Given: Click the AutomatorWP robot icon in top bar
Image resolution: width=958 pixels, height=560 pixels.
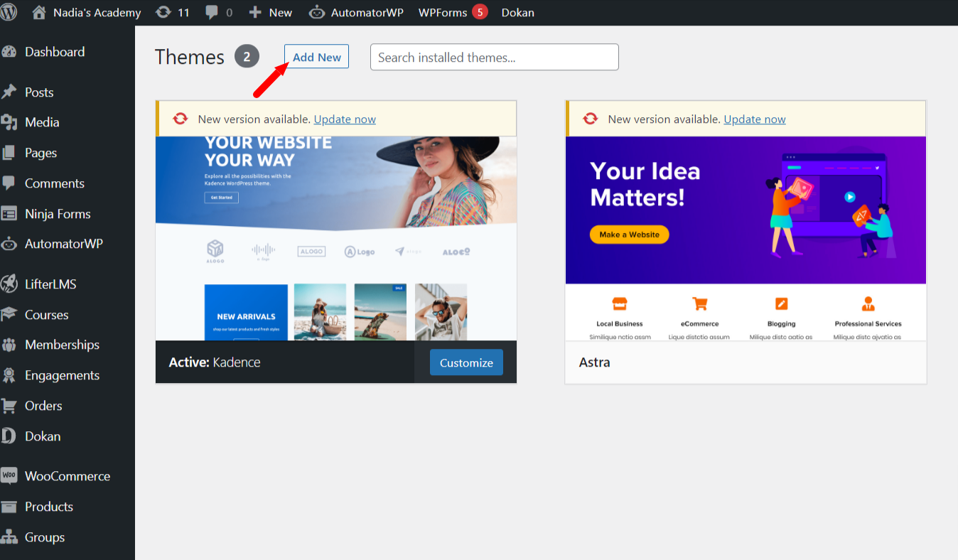Looking at the screenshot, I should 317,13.
